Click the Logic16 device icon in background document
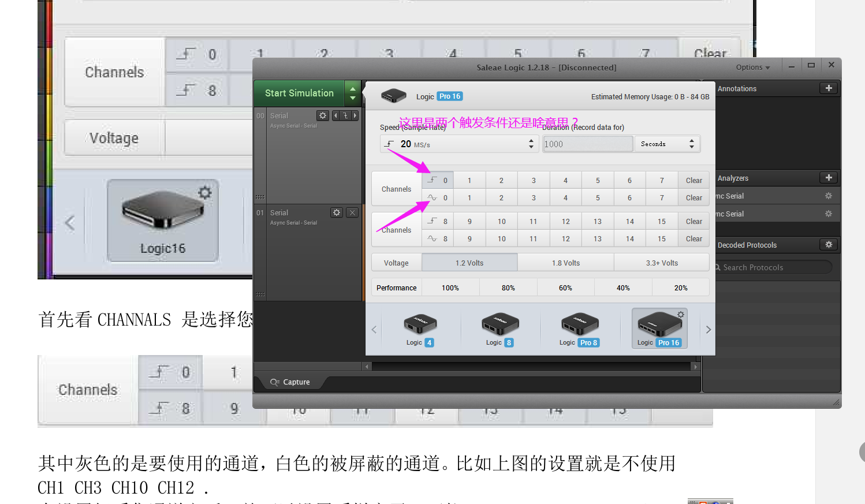 pyautogui.click(x=163, y=221)
